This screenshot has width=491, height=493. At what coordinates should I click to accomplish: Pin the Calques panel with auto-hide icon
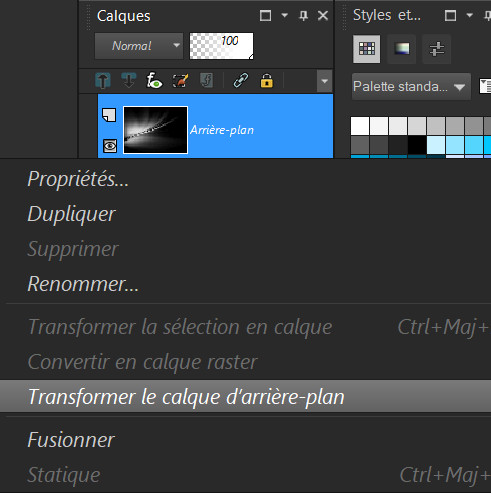303,16
